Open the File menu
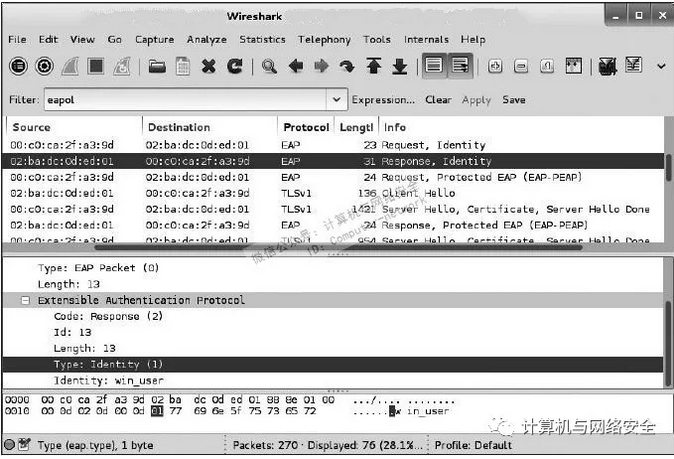The height and width of the screenshot is (459, 674). pos(17,40)
